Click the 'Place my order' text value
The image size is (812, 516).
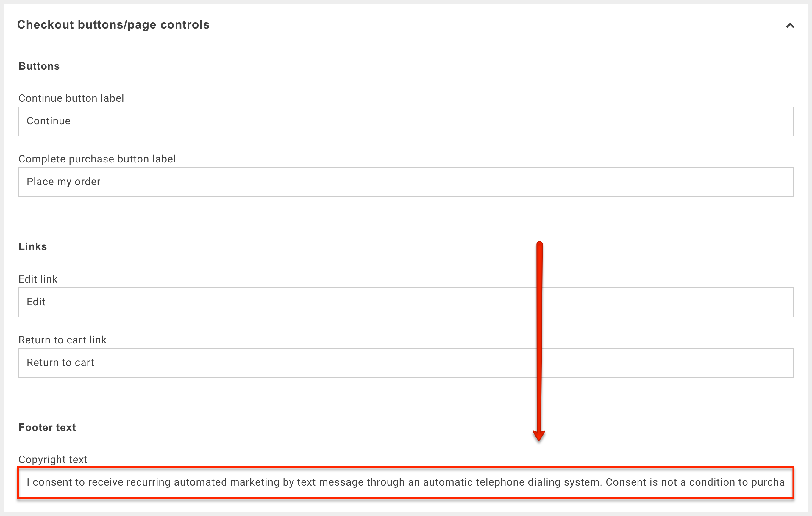pos(63,182)
